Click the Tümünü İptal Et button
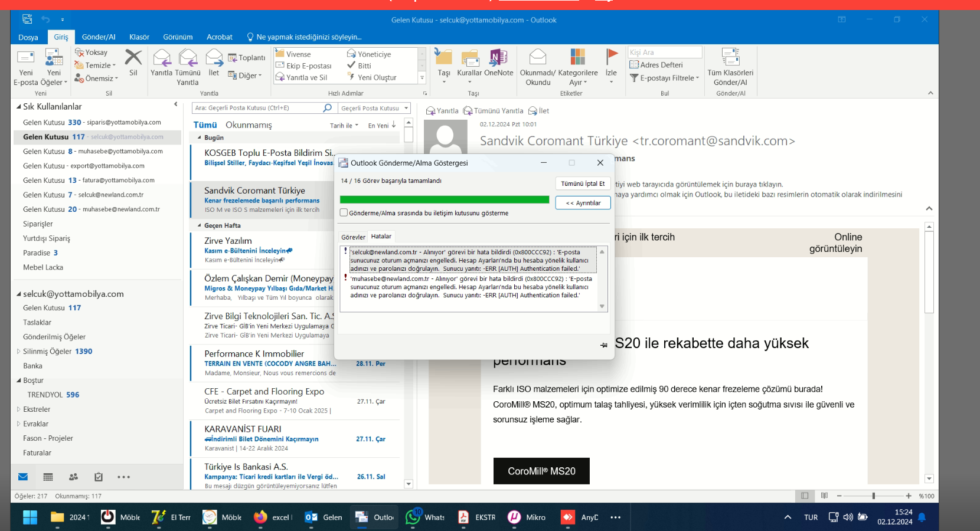This screenshot has width=980, height=531. pyautogui.click(x=583, y=183)
